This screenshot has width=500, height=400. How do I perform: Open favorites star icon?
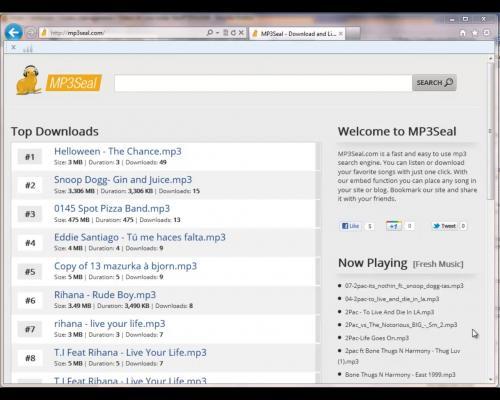475,33
